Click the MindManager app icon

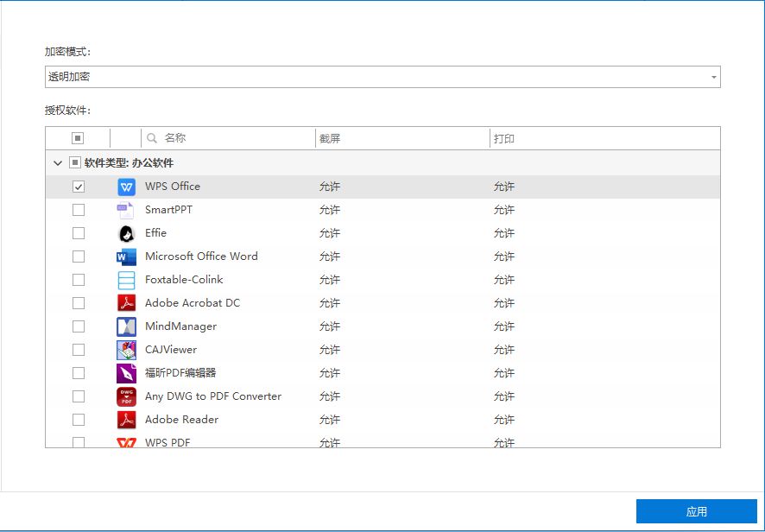126,327
